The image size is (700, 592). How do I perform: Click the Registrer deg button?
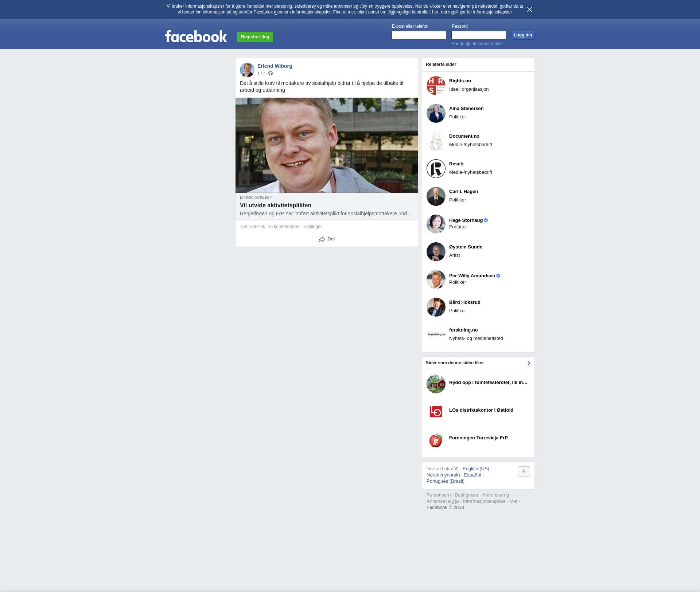click(x=255, y=37)
